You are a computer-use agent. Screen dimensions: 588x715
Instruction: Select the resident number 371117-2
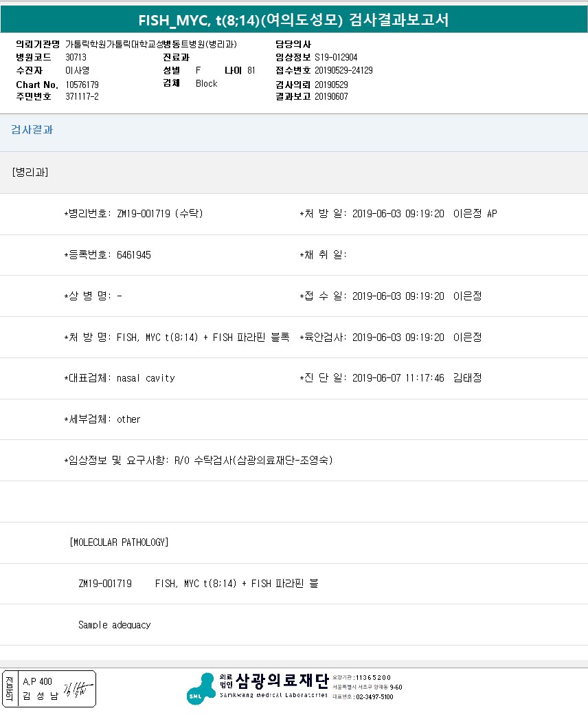pyautogui.click(x=82, y=97)
